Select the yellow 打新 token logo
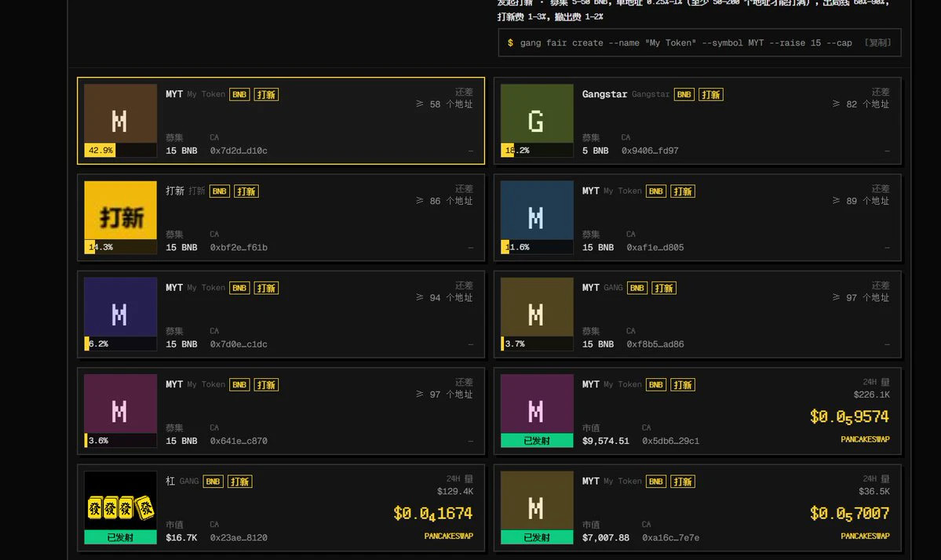The width and height of the screenshot is (941, 560). (x=120, y=210)
